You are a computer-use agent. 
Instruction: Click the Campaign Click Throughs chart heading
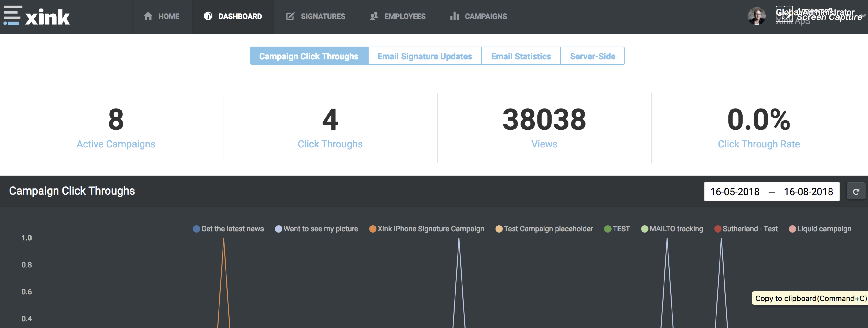tap(72, 191)
